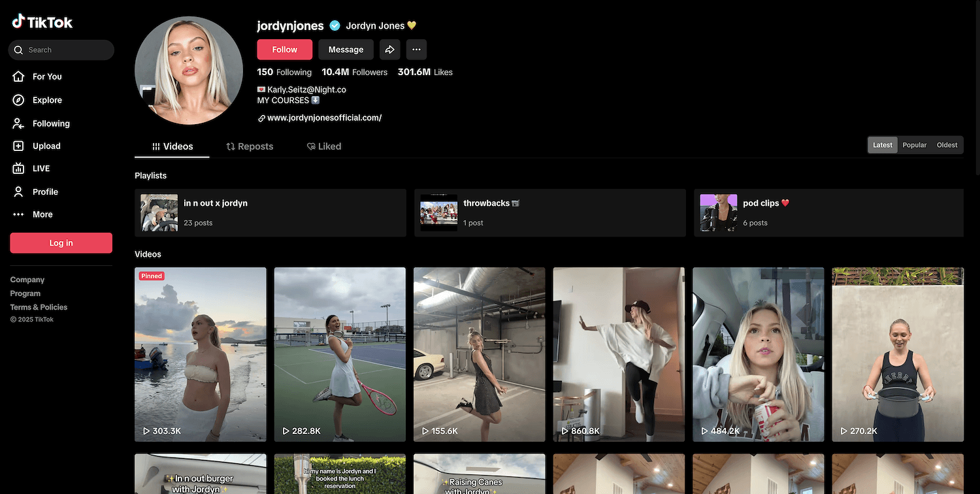980x494 pixels.
Task: Follow the jordynjones account
Action: 284,50
